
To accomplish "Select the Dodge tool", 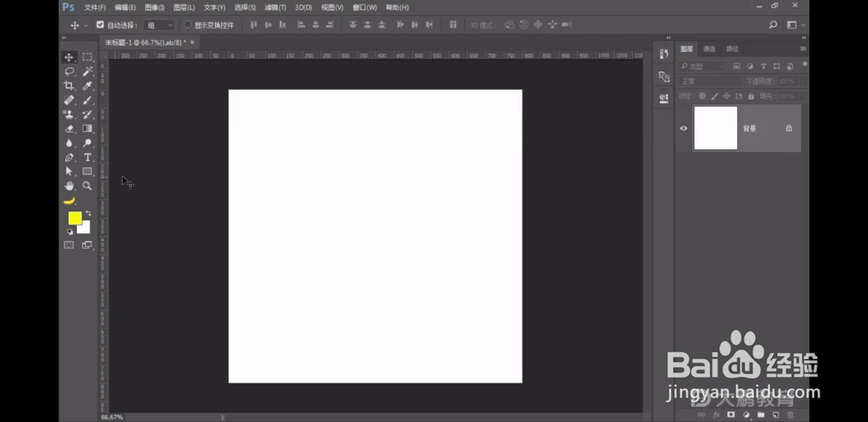I will [x=87, y=143].
